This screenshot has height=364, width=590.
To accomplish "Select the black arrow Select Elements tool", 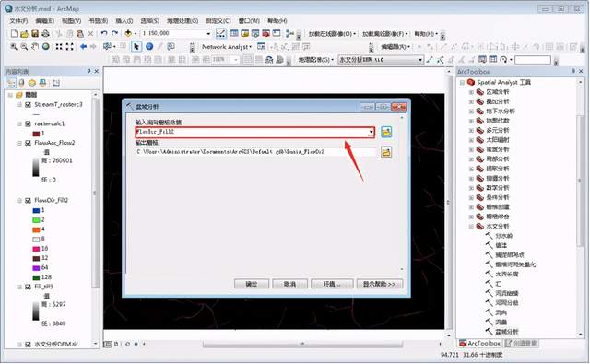I will coord(136,47).
